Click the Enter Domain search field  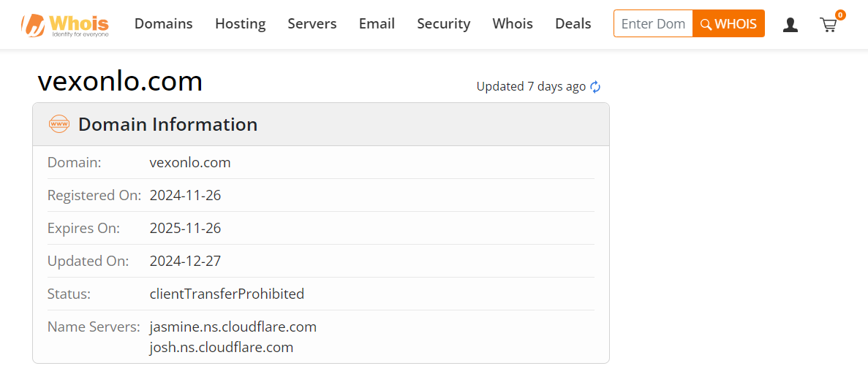(x=652, y=24)
